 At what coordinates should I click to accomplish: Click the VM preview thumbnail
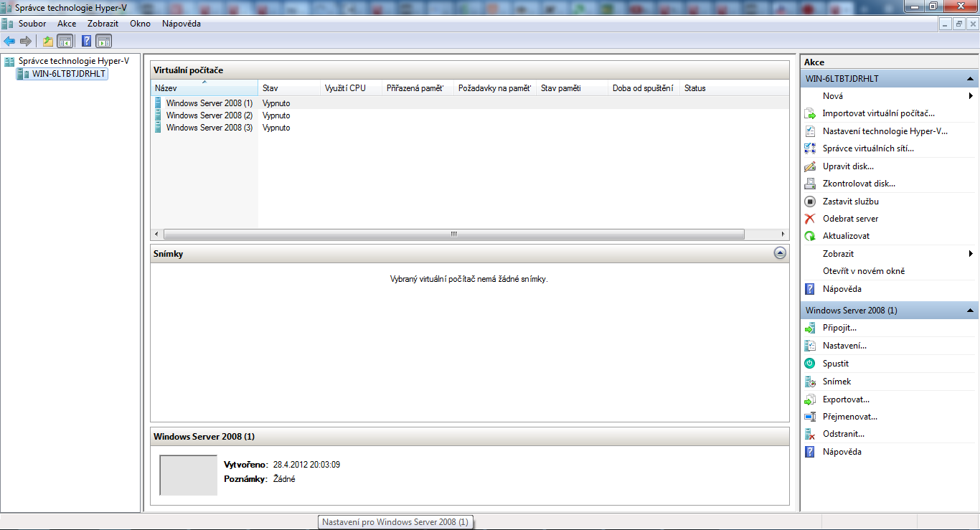tap(189, 475)
